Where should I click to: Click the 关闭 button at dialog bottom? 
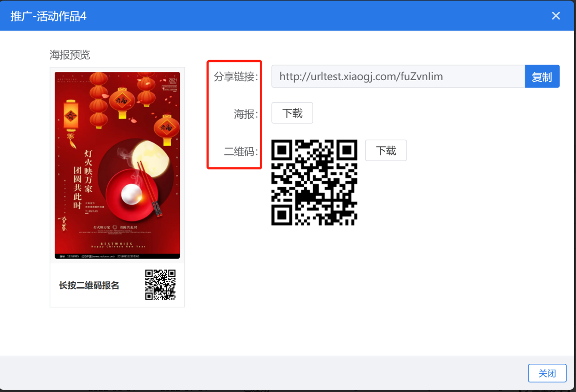547,373
